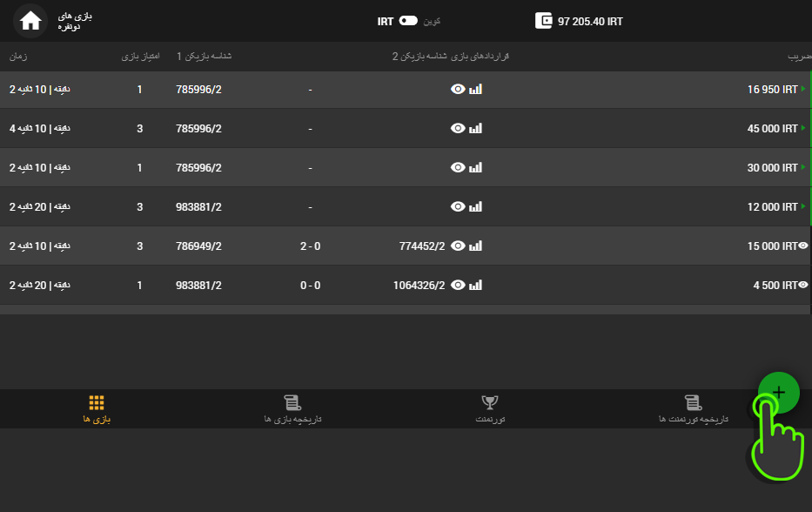Image resolution: width=812 pixels, height=512 pixels.
Task: Expand green arrow next to 12 000 IRT
Action: tap(803, 207)
